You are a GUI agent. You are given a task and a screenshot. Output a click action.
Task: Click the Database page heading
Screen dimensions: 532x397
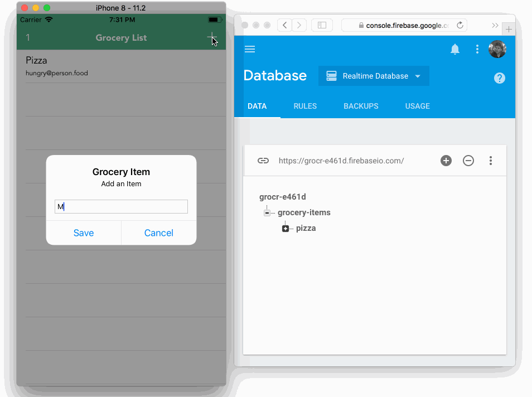275,75
